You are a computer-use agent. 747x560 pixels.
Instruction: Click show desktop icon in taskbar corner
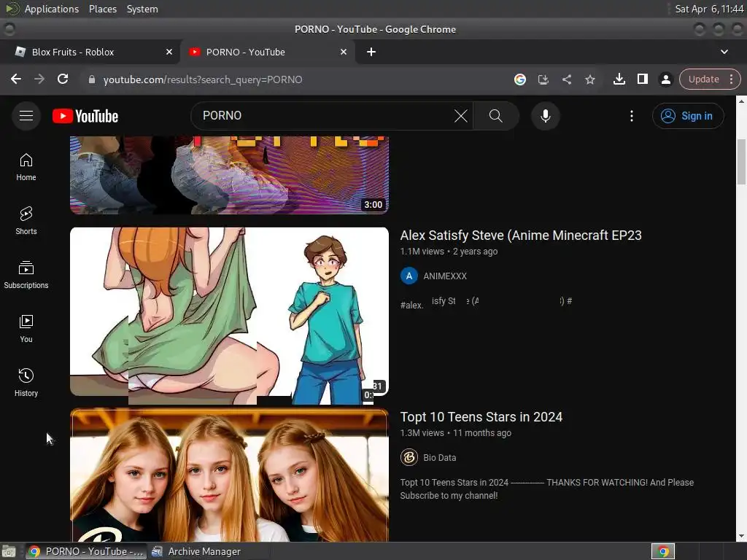(x=9, y=551)
